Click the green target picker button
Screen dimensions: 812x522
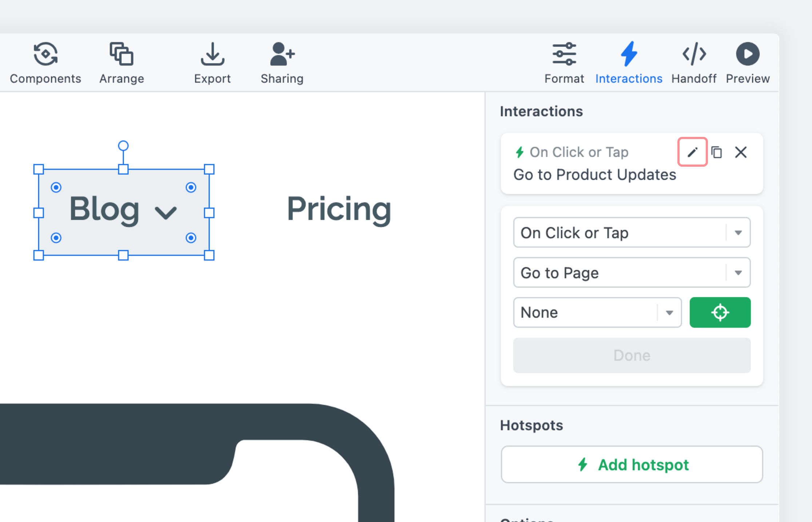(720, 313)
